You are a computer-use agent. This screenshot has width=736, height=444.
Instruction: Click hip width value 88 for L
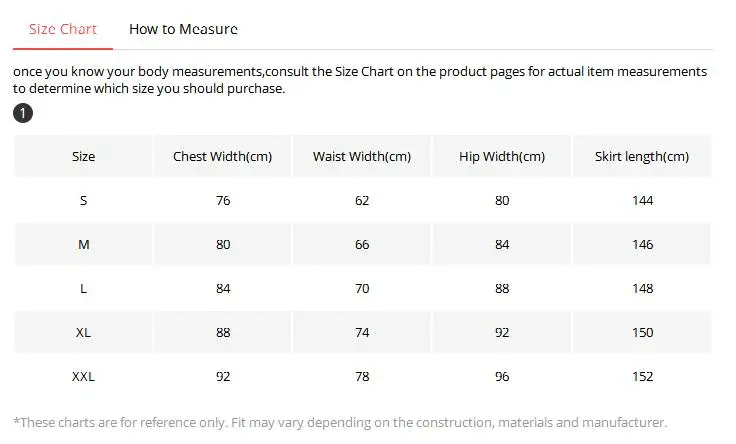pyautogui.click(x=502, y=289)
